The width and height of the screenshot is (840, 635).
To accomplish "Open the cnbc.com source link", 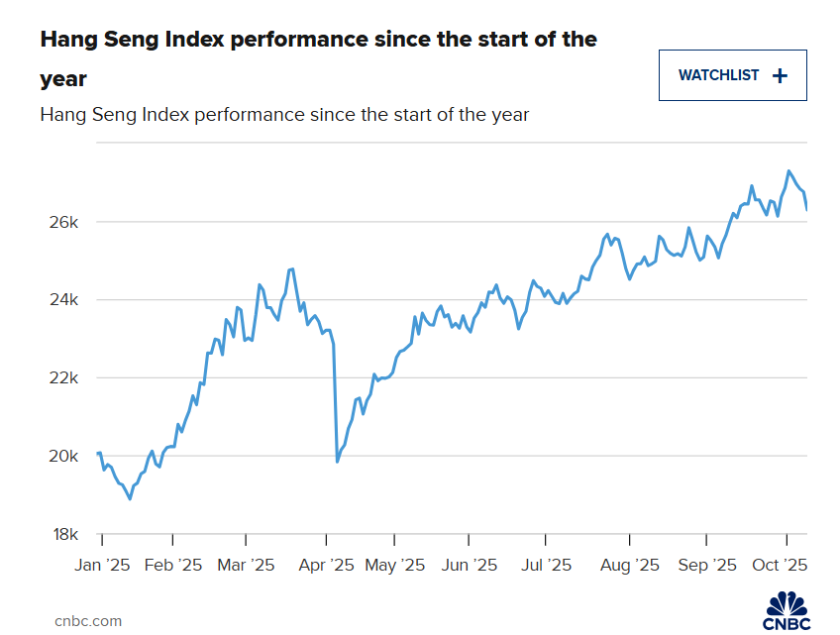I will [x=88, y=620].
